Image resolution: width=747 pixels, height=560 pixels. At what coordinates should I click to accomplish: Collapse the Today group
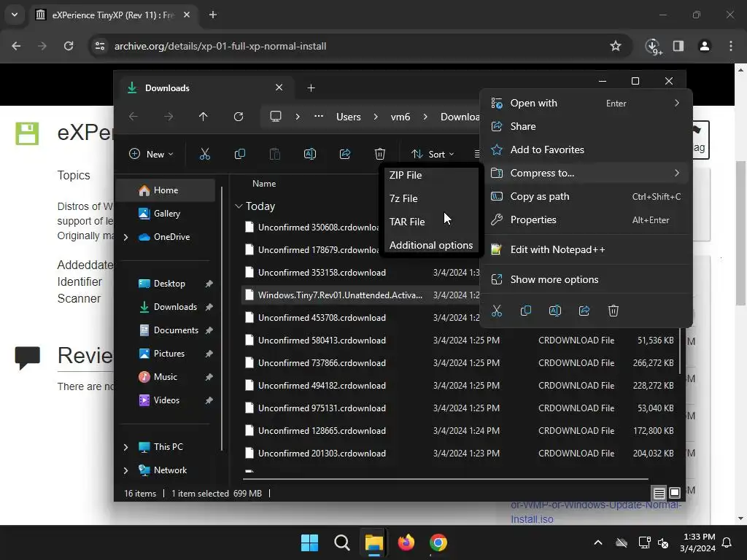pos(239,206)
